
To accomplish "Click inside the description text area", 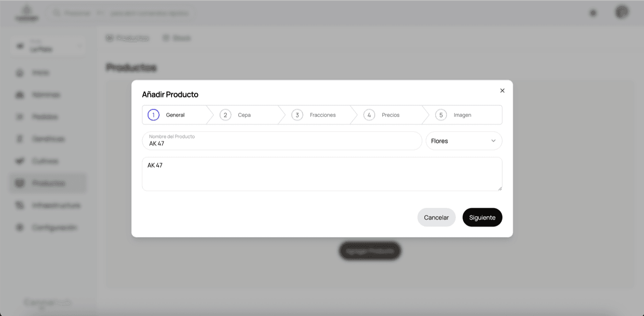I will 322,174.
